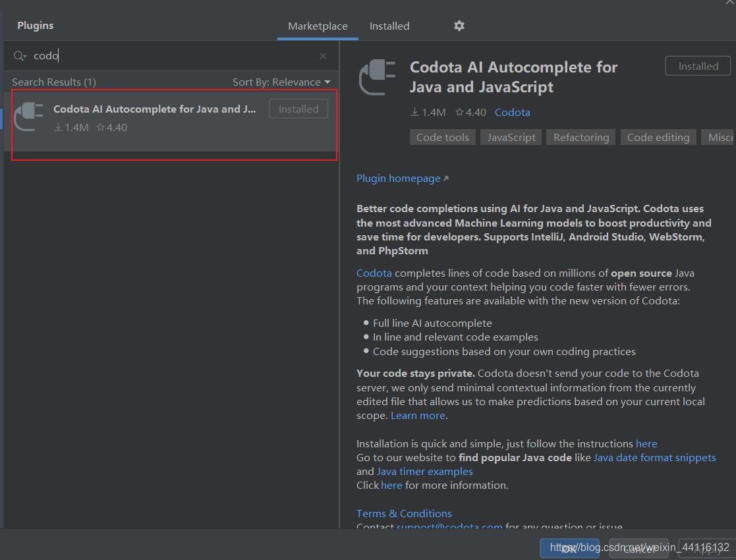
Task: Click the large Codota plug icon in details
Action: point(378,77)
